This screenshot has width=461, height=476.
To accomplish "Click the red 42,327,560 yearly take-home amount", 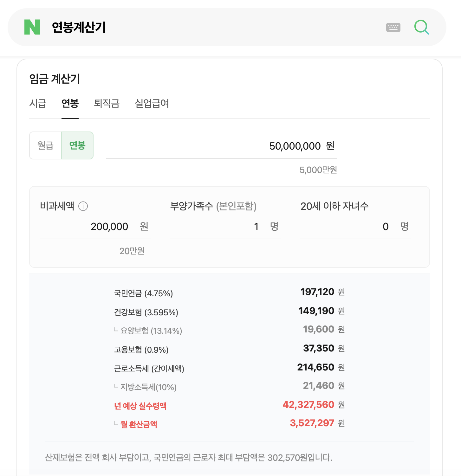I will [x=308, y=405].
